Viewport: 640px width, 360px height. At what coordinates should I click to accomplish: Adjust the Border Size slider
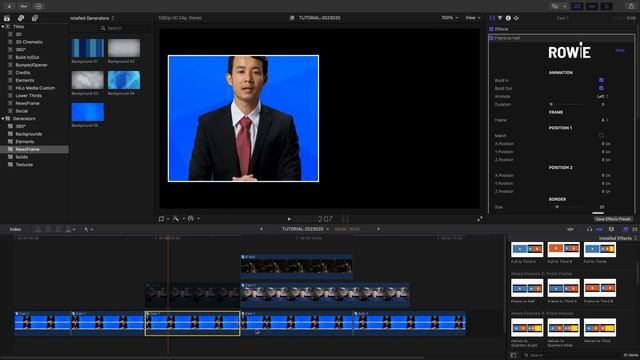tap(567, 207)
